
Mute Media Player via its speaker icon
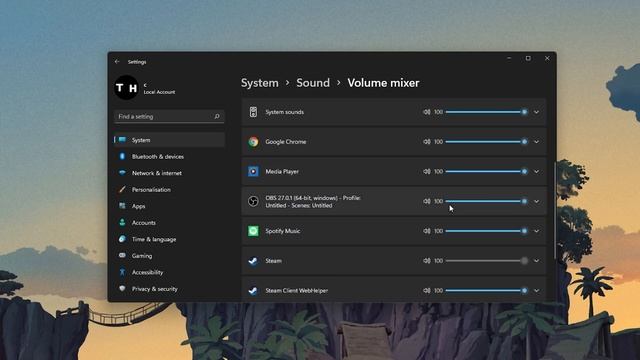pyautogui.click(x=427, y=171)
